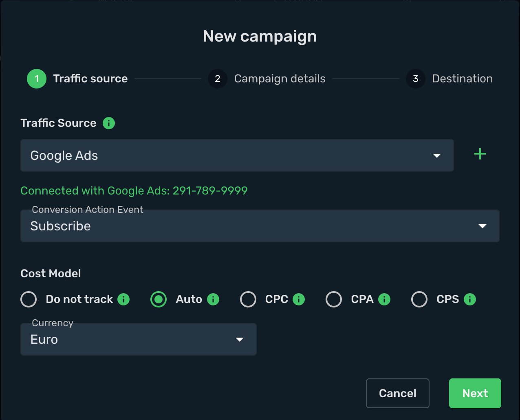
Task: Go to step 2 Campaign details
Action: (x=267, y=79)
